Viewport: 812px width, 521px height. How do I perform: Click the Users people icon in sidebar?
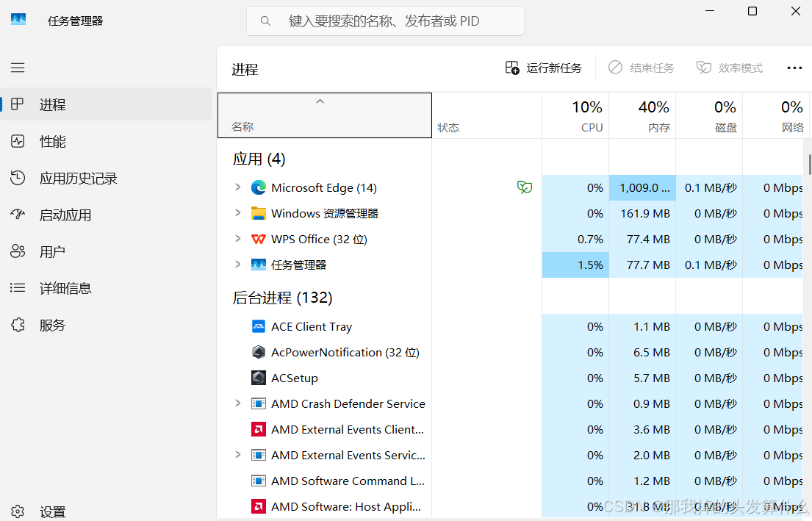tap(18, 251)
